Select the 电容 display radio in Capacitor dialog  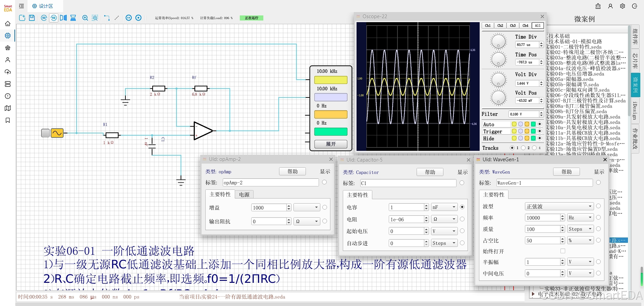462,207
